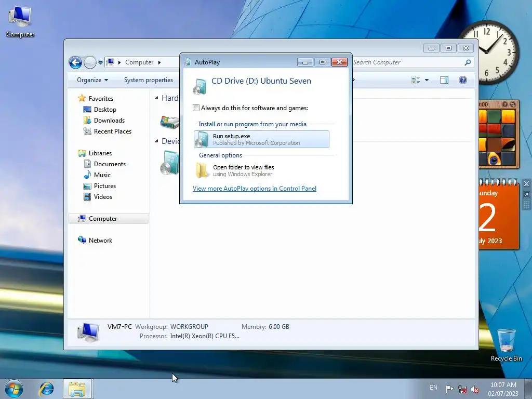Toggle the preview pane icon
The width and height of the screenshot is (532, 399).
click(x=444, y=80)
